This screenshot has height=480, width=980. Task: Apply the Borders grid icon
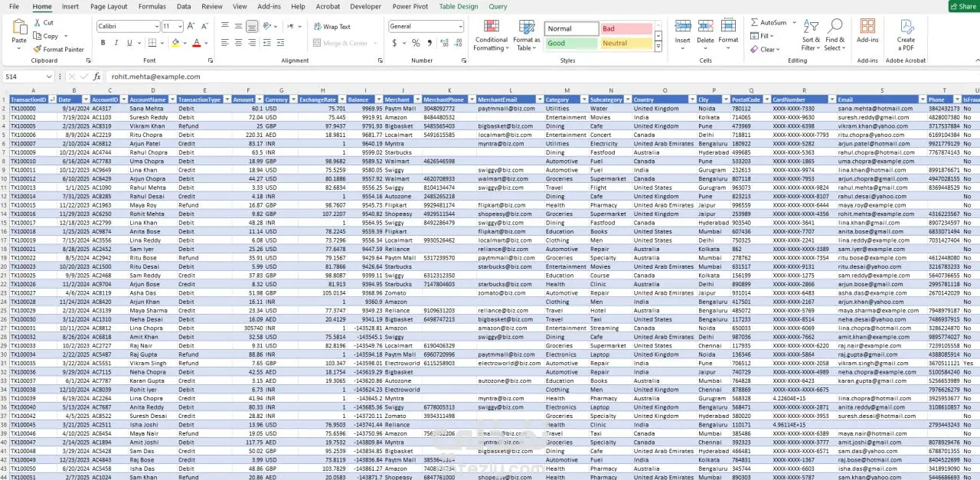pyautogui.click(x=152, y=43)
